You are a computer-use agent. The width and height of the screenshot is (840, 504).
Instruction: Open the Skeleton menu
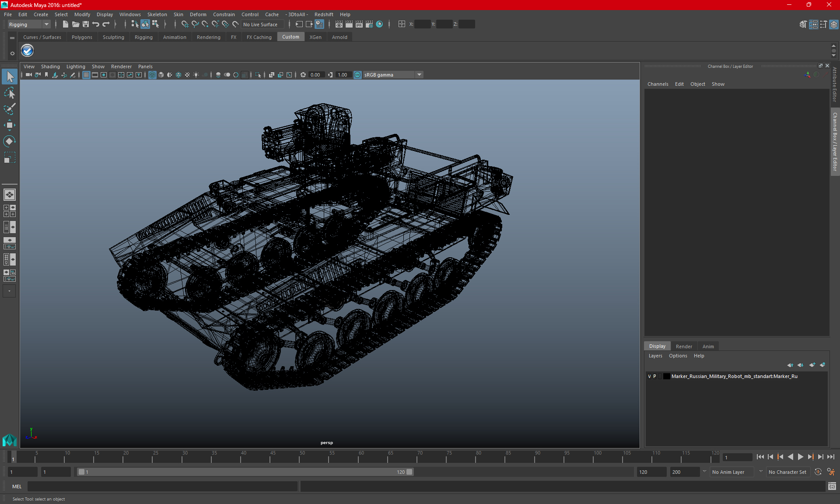[157, 14]
